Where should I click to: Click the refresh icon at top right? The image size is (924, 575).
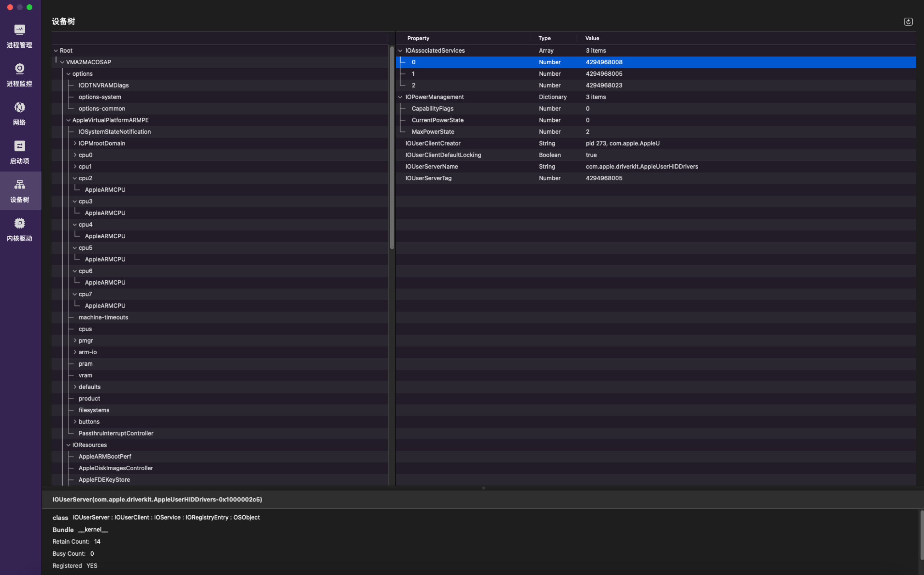[908, 22]
